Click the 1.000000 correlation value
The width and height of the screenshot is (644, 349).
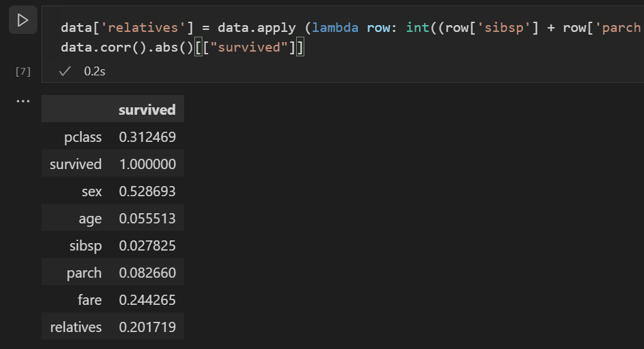147,164
